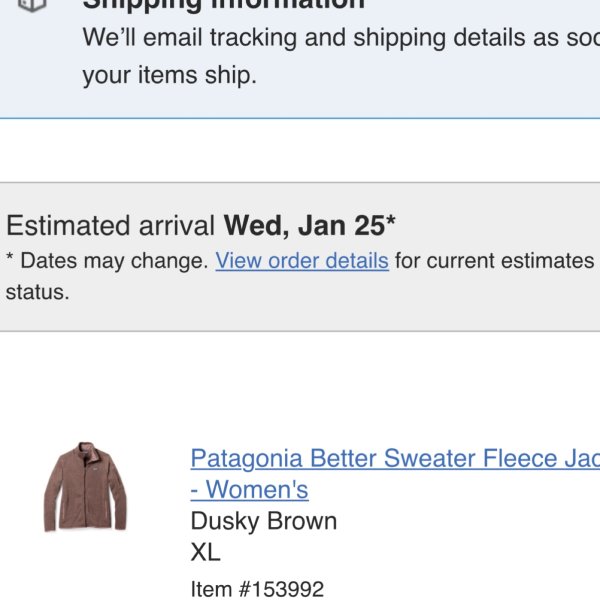Open the View order details link

pos(302,261)
